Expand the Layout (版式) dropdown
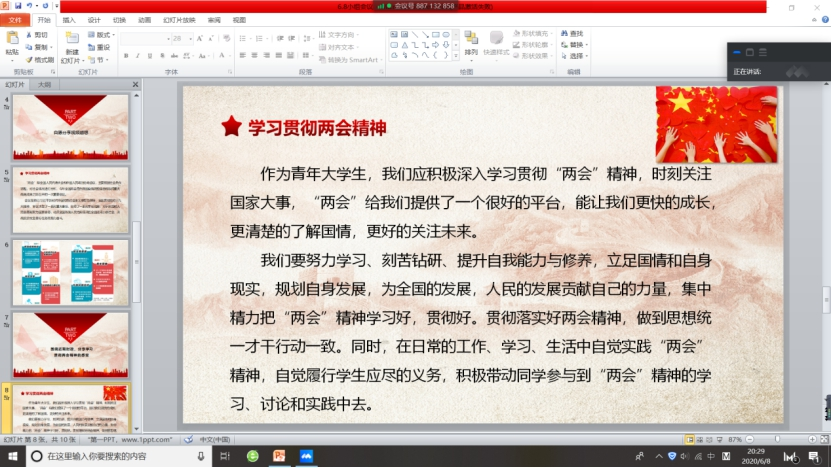Screen dimensions: 831x468 tap(103, 34)
